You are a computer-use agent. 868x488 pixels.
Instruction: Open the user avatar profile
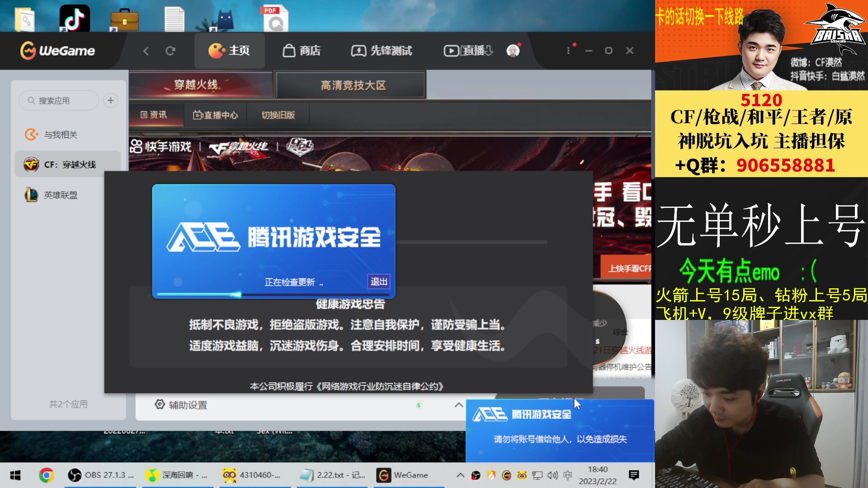(513, 51)
